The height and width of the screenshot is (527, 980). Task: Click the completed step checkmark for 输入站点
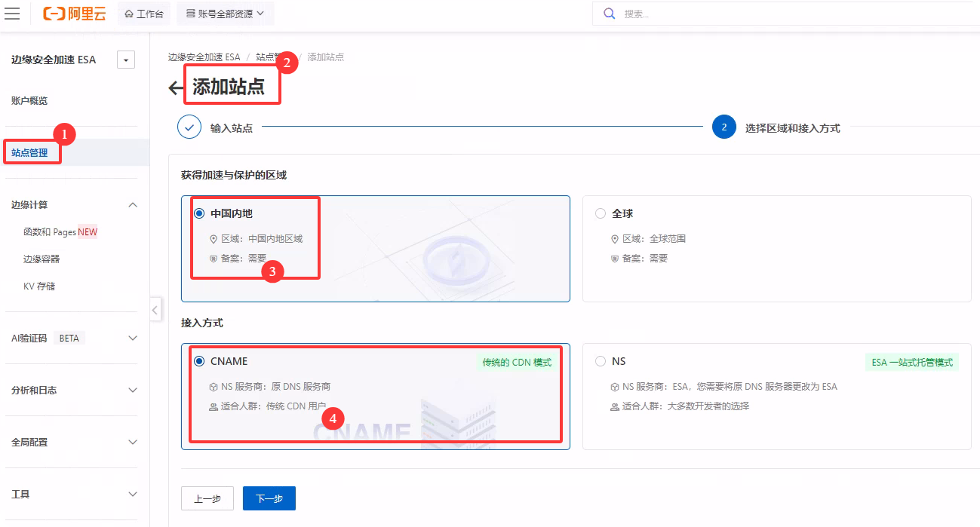[189, 127]
